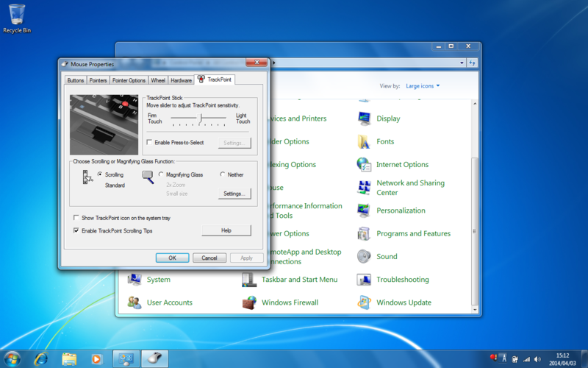The height and width of the screenshot is (368, 588).
Task: Switch to the Hardware tab
Action: click(x=181, y=80)
